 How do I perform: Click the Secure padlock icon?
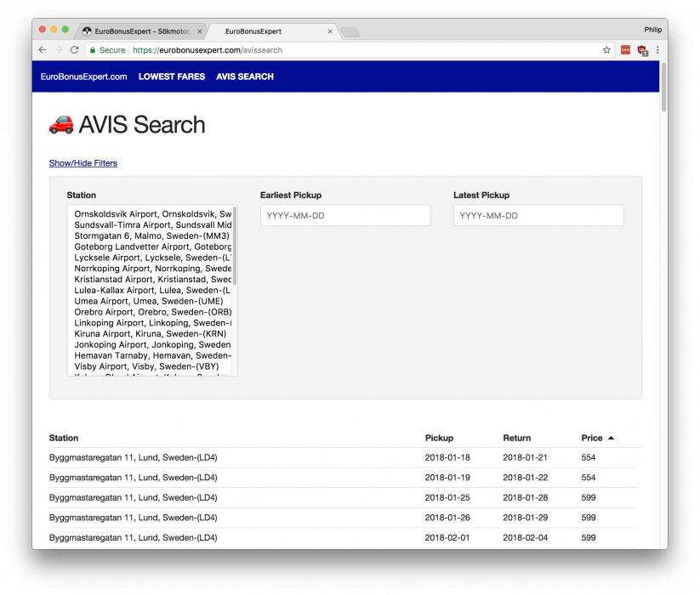tap(94, 50)
